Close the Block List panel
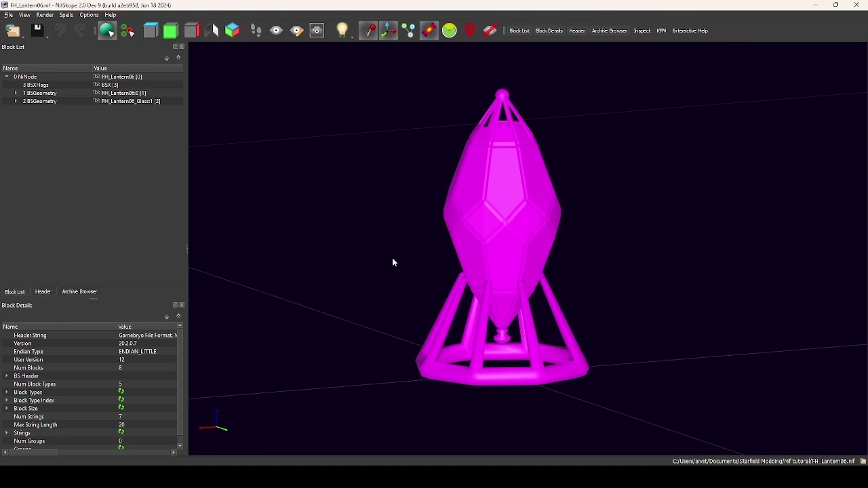Screen dimensions: 868x488 (182, 47)
